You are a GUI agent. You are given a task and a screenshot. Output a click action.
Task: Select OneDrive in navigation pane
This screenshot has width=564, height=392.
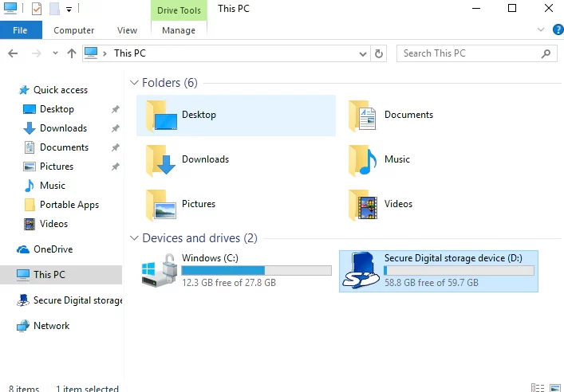[53, 249]
